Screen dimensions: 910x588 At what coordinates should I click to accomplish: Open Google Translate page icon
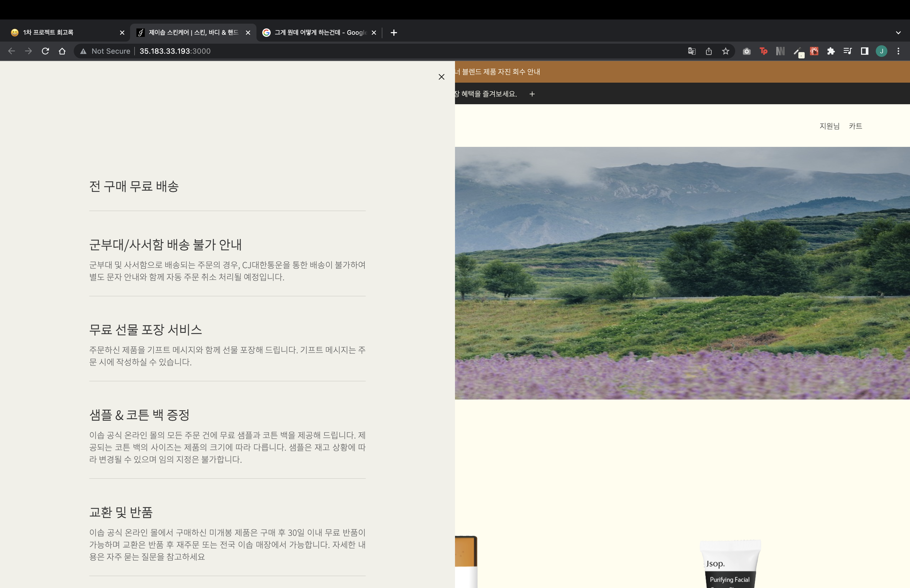(x=691, y=51)
